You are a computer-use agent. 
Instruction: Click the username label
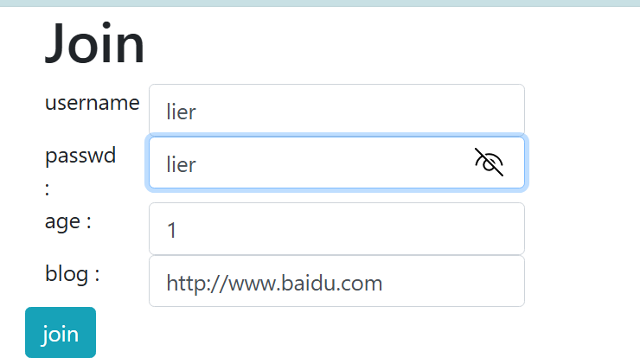coord(93,103)
